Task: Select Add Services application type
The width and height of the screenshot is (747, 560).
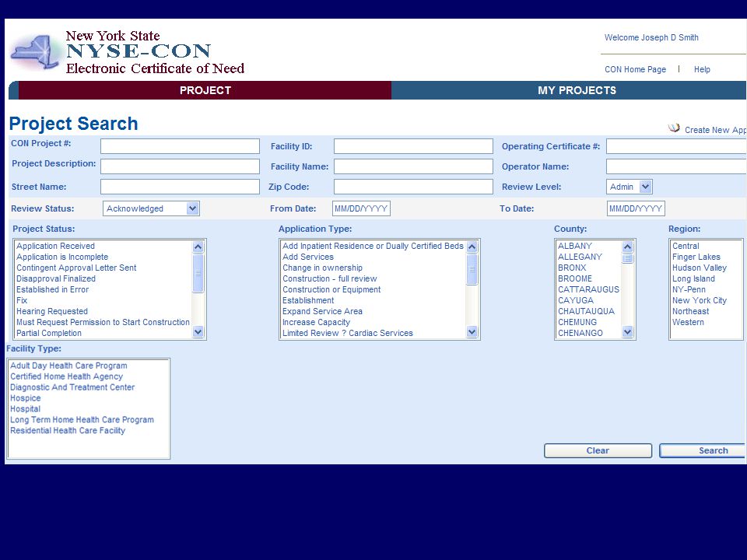Action: coord(308,257)
